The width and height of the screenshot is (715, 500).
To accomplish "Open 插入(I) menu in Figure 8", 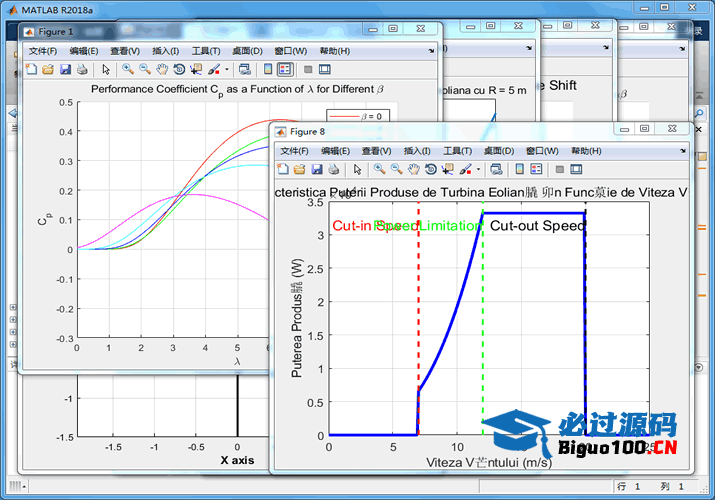I will [x=417, y=151].
